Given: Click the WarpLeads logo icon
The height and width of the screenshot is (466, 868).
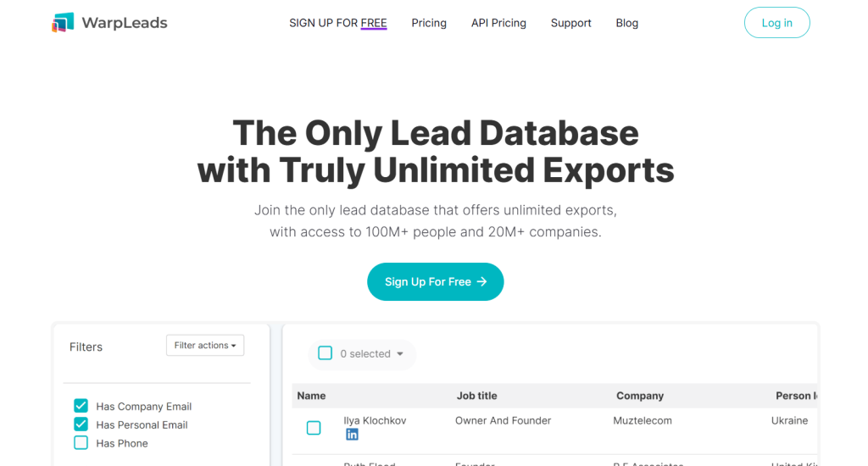Looking at the screenshot, I should (63, 23).
